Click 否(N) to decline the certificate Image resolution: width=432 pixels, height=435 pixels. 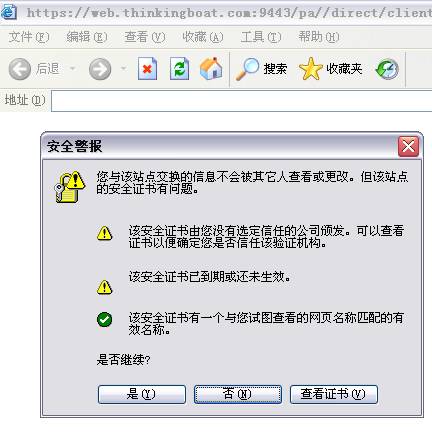[238, 394]
